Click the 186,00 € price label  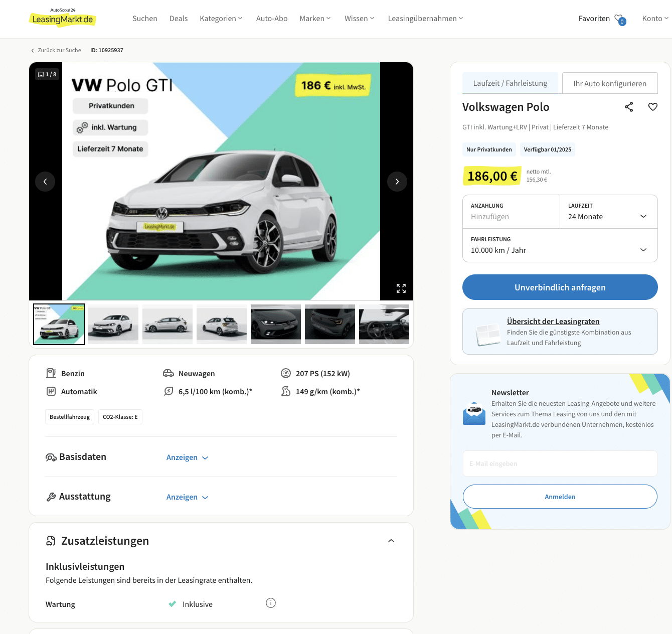tap(492, 176)
